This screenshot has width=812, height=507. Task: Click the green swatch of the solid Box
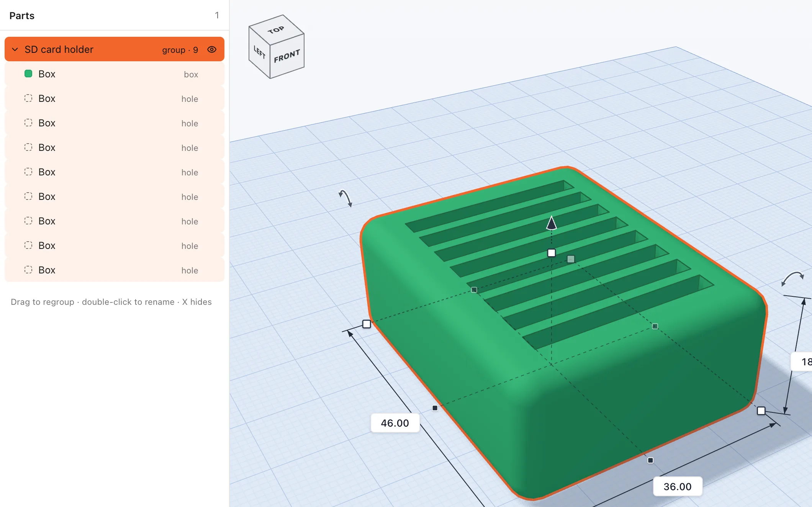click(x=28, y=74)
